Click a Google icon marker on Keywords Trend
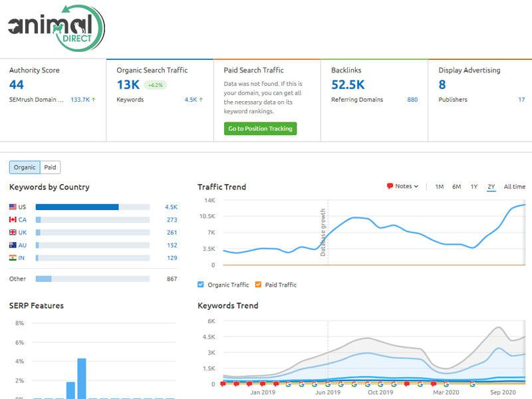 click(290, 384)
